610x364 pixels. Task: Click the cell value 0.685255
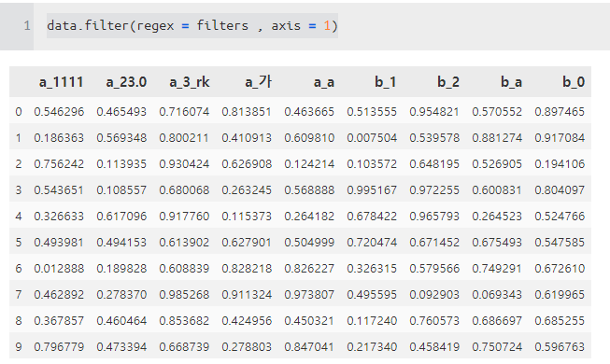560,320
